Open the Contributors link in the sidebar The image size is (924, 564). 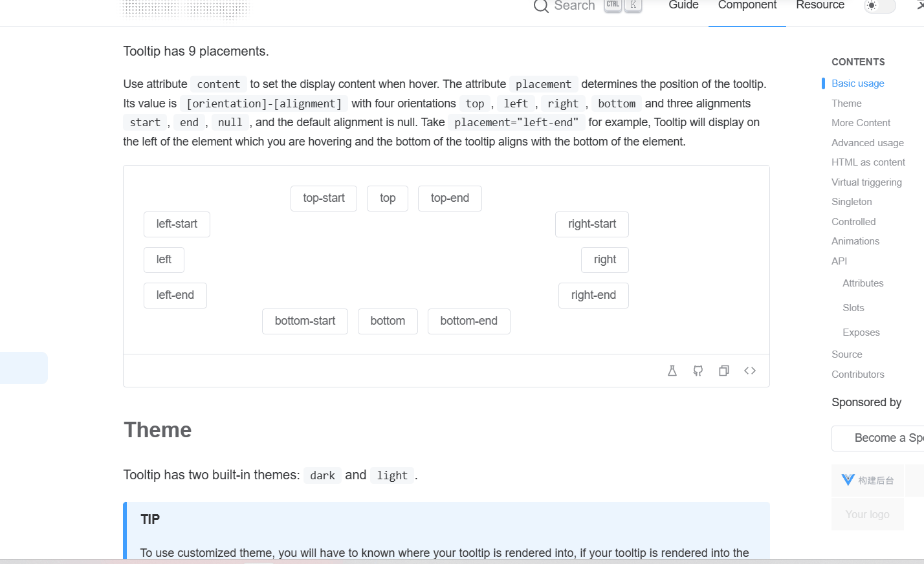pyautogui.click(x=858, y=374)
